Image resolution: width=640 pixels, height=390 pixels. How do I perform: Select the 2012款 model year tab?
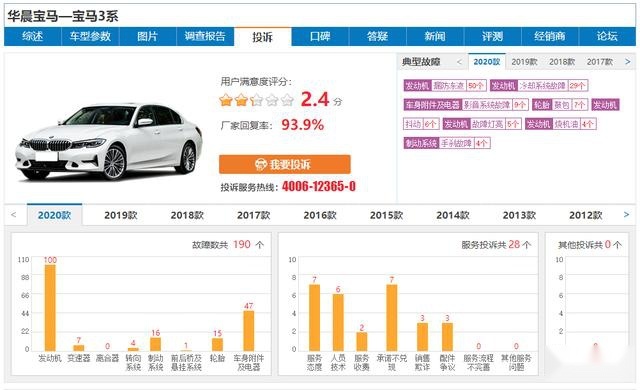coord(586,215)
